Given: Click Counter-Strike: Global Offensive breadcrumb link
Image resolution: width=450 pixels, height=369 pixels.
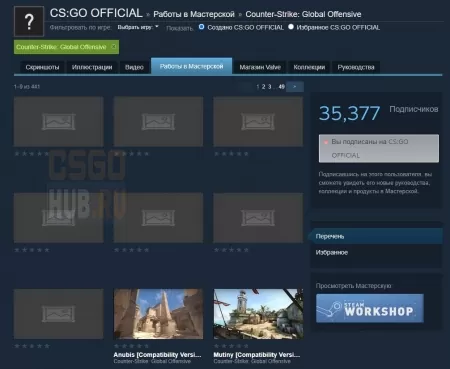Looking at the screenshot, I should pos(303,14).
